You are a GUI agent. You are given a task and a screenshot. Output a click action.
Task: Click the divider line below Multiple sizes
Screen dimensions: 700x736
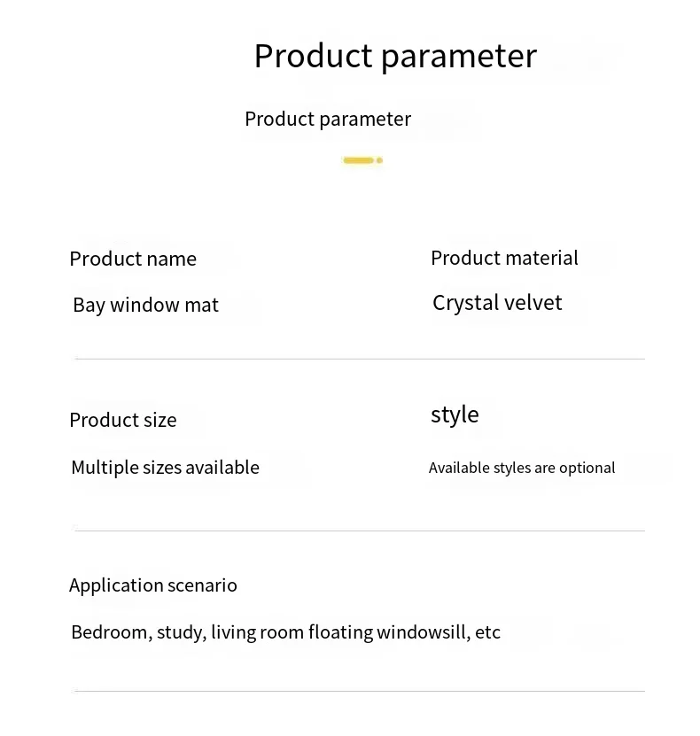[x=360, y=531]
